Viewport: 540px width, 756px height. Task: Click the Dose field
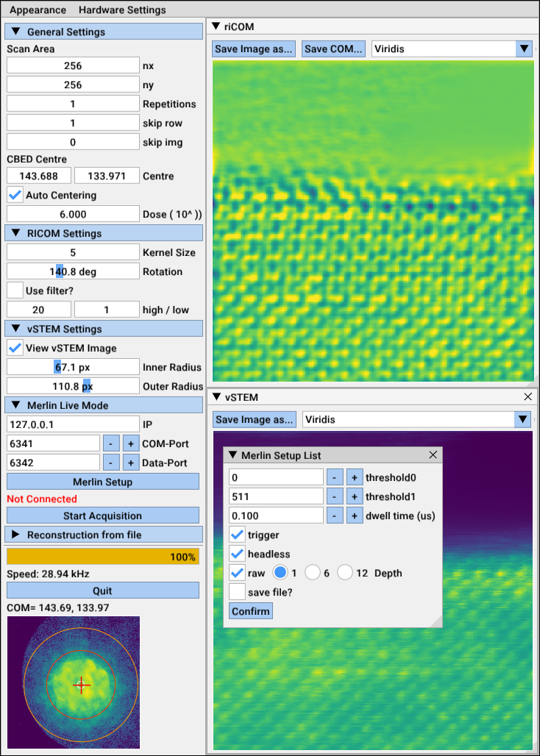tap(73, 214)
